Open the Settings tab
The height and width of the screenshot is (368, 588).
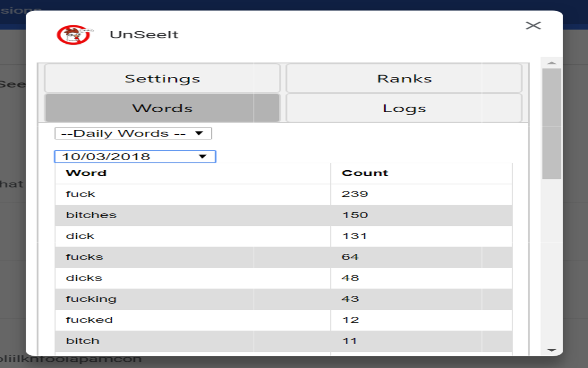162,79
